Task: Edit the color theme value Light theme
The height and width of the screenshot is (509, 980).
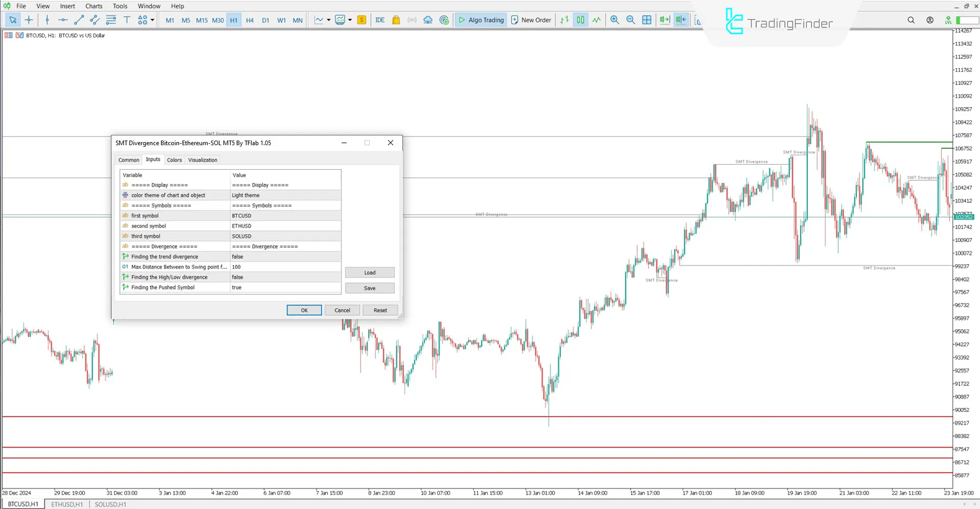Action: (x=285, y=195)
